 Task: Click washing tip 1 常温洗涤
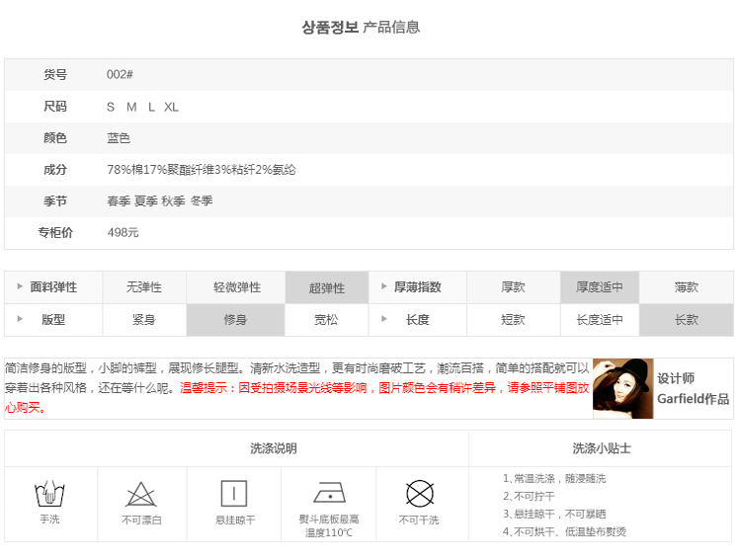tap(554, 479)
